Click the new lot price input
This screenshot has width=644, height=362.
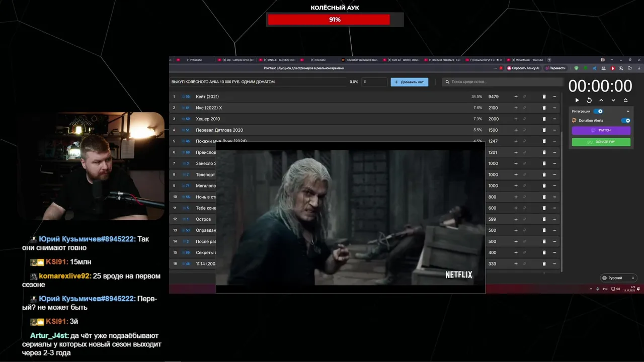[374, 82]
